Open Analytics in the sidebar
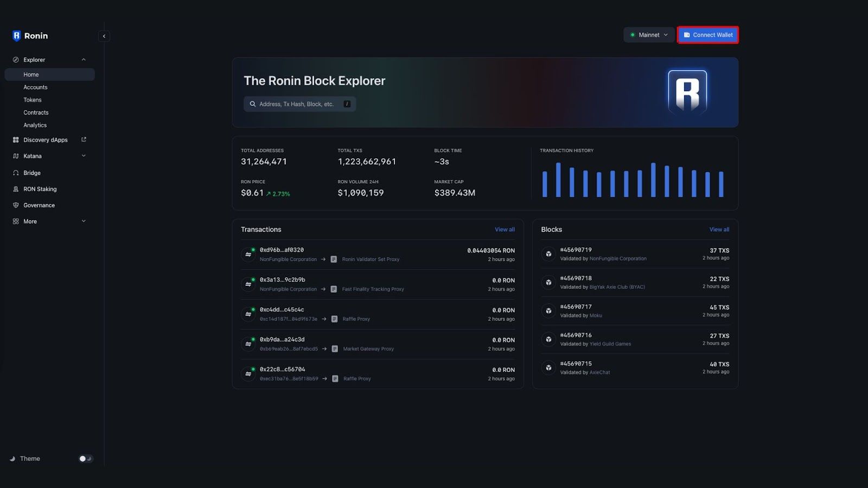The width and height of the screenshot is (868, 488). (x=35, y=125)
